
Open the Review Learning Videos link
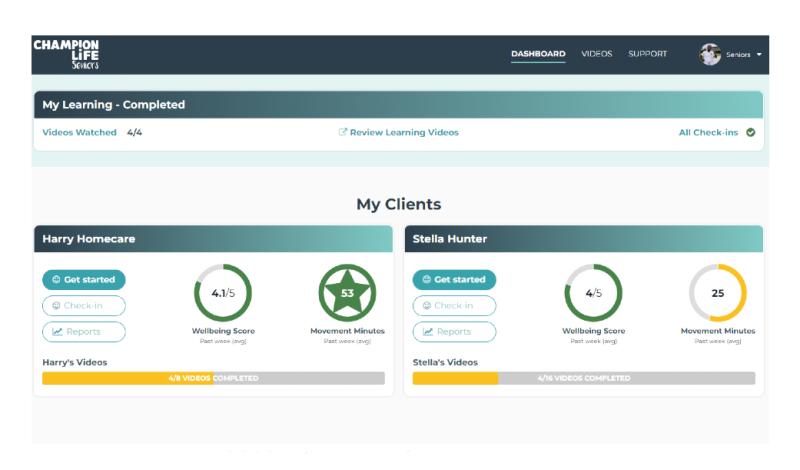pos(404,132)
